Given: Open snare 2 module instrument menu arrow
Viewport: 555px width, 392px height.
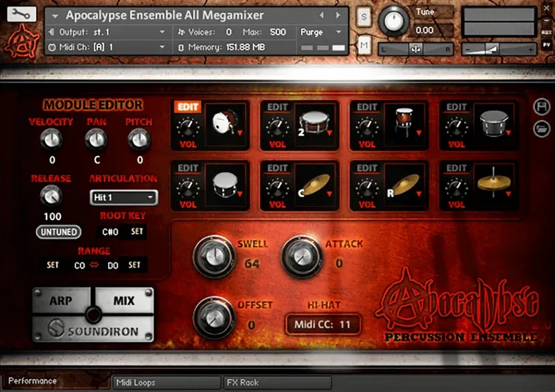Looking at the screenshot, I should [329, 133].
